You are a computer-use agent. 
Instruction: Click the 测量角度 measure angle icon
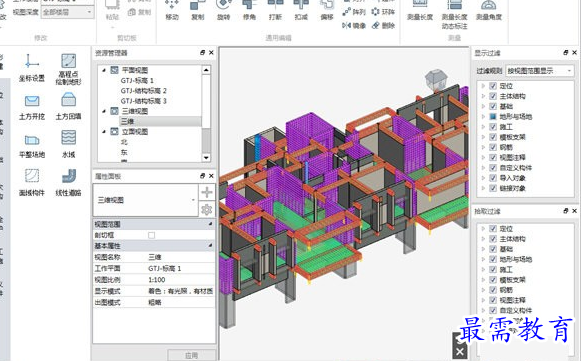pyautogui.click(x=488, y=5)
